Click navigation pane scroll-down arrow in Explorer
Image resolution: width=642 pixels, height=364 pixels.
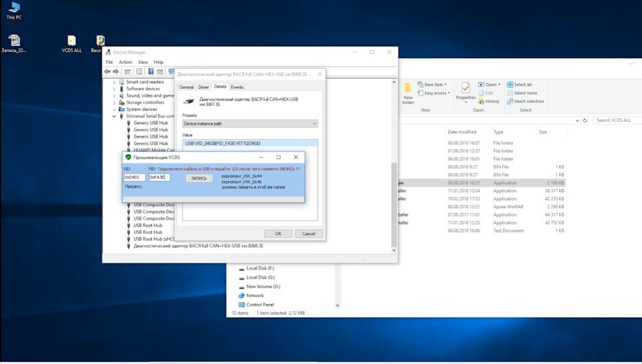click(x=337, y=305)
